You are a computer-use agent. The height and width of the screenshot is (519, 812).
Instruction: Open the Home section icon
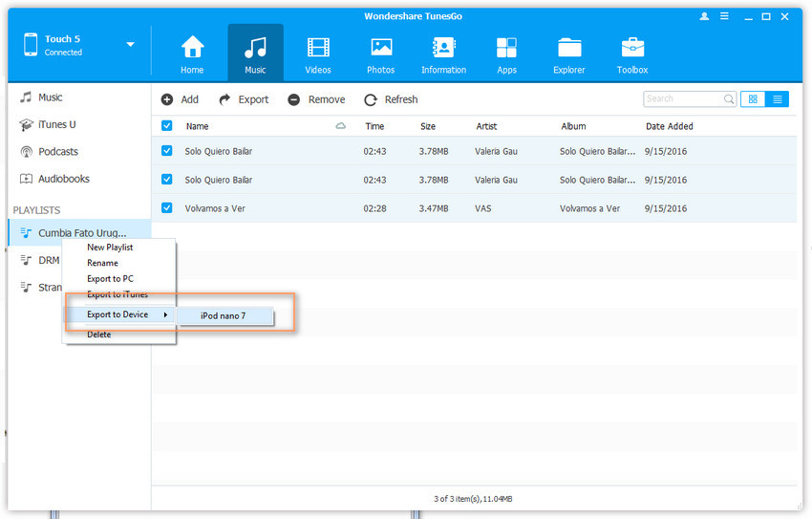click(x=192, y=53)
